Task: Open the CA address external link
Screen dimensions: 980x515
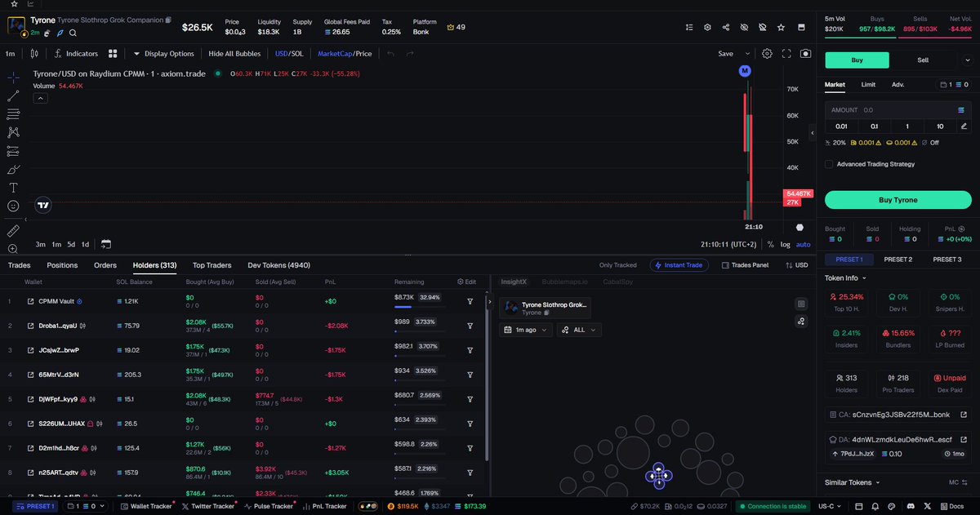Action: [x=964, y=415]
